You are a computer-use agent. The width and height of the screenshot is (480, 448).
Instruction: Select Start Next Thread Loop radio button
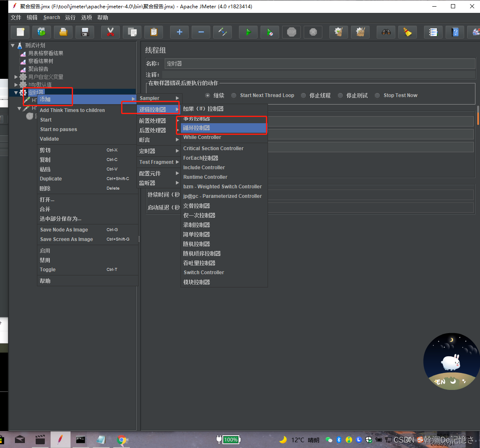coord(234,95)
